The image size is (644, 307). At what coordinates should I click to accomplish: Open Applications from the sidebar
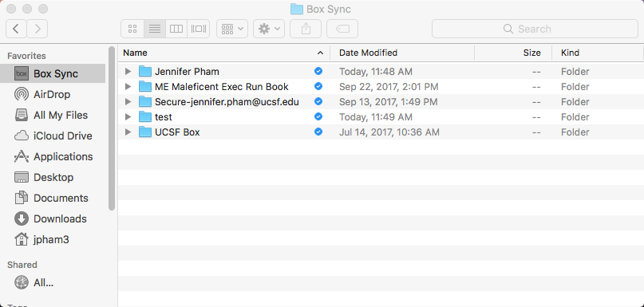coord(53,157)
